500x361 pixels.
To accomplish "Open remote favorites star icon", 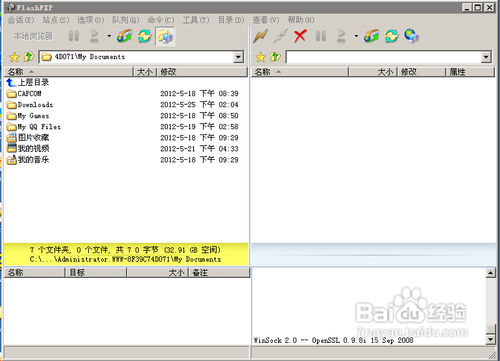I will (x=261, y=57).
